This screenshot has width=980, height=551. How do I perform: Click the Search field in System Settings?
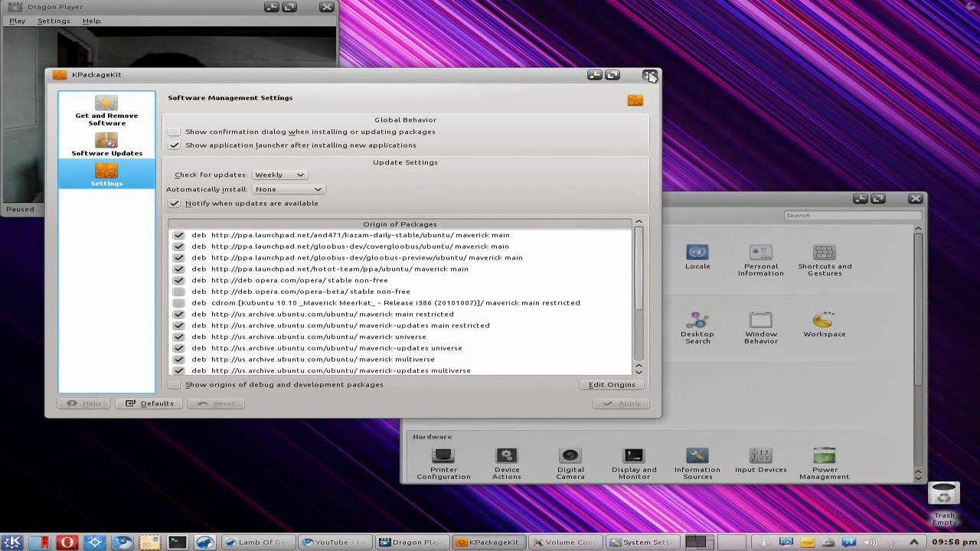852,215
